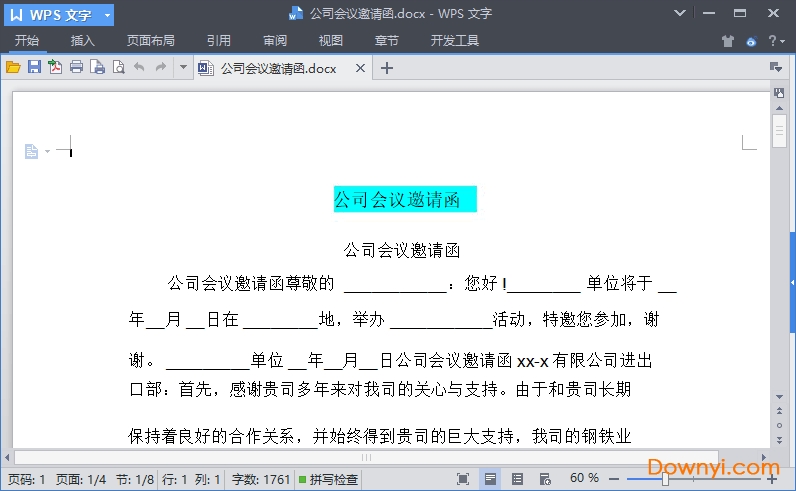796x491 pixels.
Task: Click the ruler toggle icon above scrollbar
Action: (x=779, y=93)
